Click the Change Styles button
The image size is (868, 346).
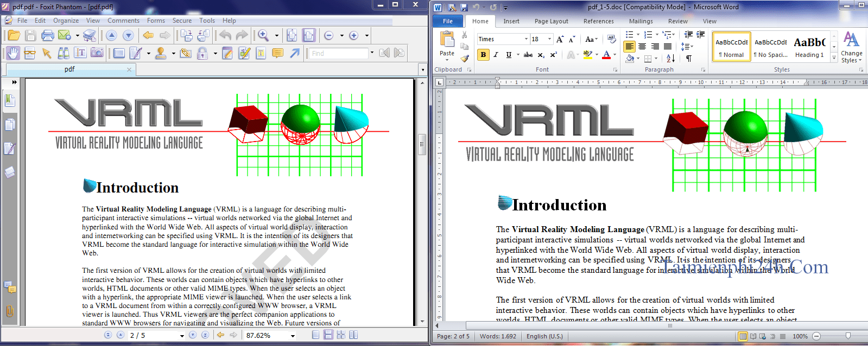(851, 47)
